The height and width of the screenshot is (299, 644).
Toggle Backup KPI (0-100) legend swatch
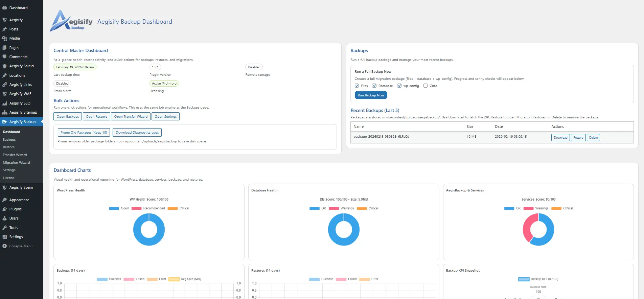click(x=524, y=279)
